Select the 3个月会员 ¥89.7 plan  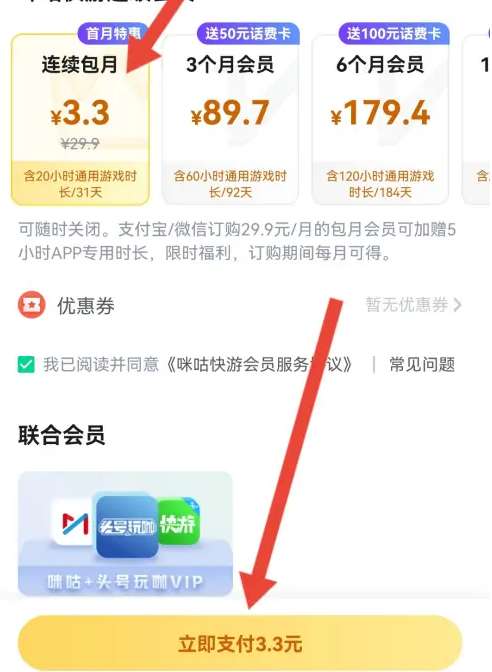[x=230, y=119]
